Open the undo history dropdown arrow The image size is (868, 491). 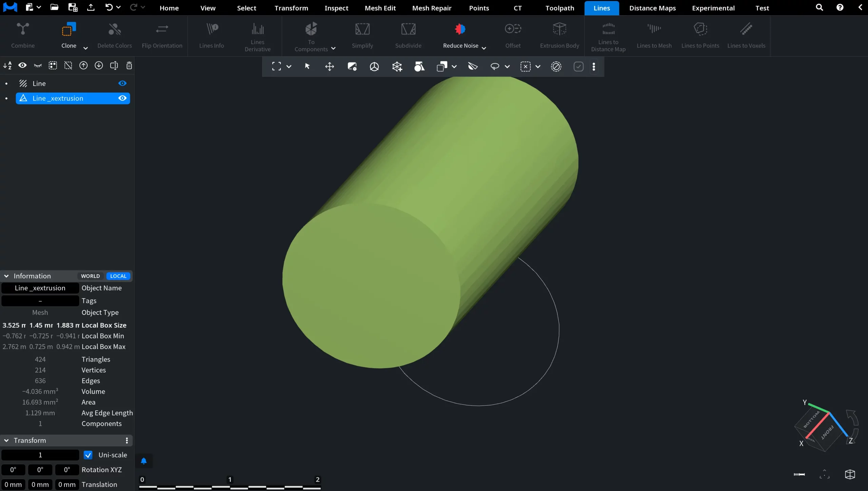click(x=118, y=7)
